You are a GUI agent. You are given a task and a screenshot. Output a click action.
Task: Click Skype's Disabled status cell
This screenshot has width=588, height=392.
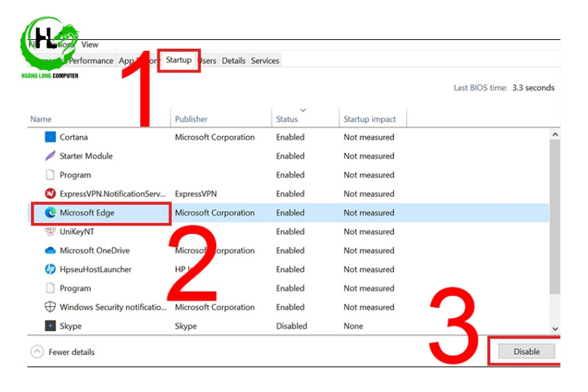292,326
